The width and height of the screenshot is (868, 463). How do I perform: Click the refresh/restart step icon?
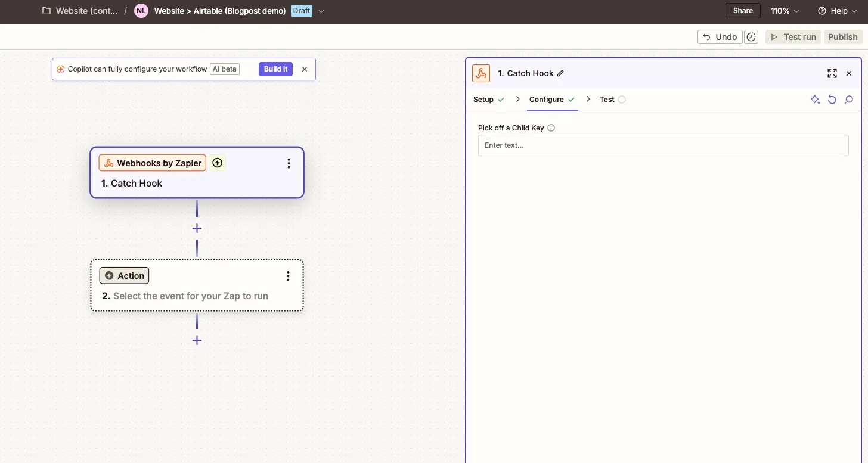coord(832,100)
